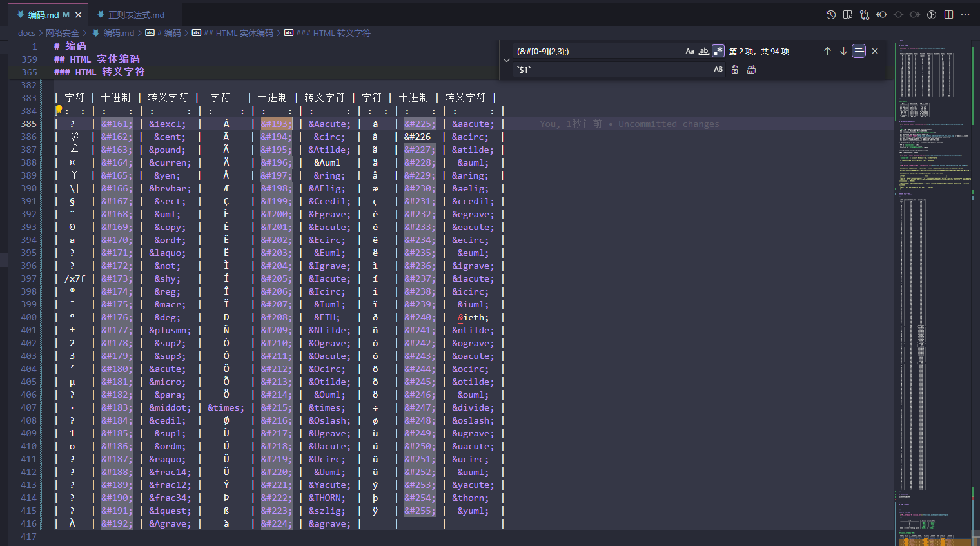Click '&Auml' text on line 388
Image resolution: width=980 pixels, height=546 pixels.
(327, 162)
